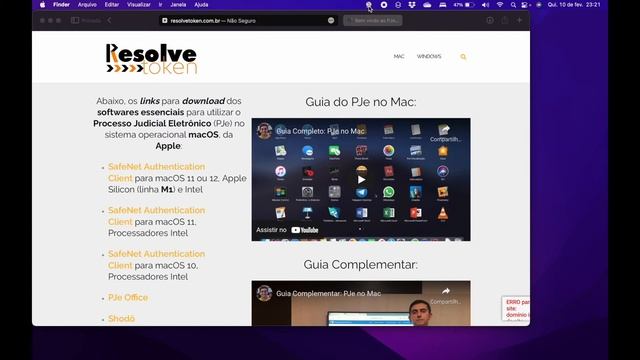
Task: Toggle the Safari sidebar button
Action: [x=75, y=20]
